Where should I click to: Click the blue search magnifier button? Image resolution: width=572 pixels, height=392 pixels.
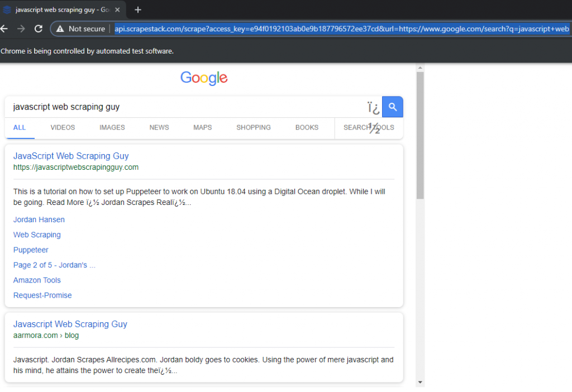(393, 107)
